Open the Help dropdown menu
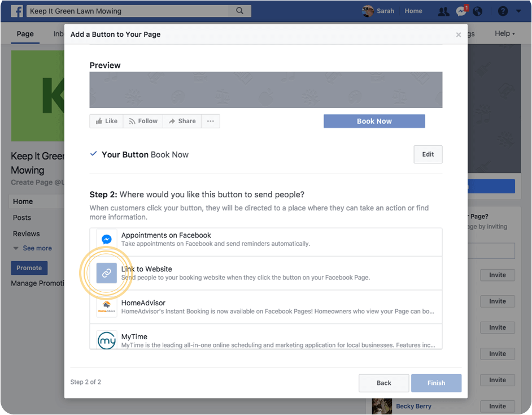Viewport: 532px width, 415px height. click(x=504, y=33)
